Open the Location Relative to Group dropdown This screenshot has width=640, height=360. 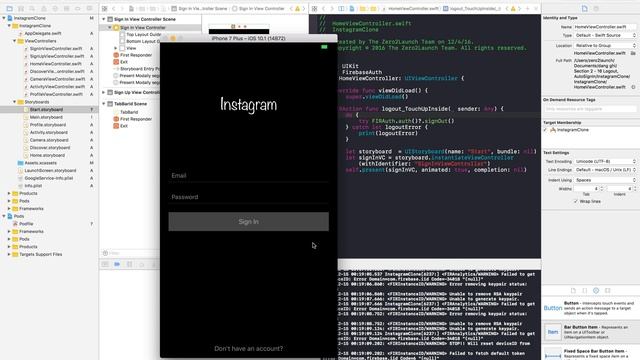(x=605, y=46)
